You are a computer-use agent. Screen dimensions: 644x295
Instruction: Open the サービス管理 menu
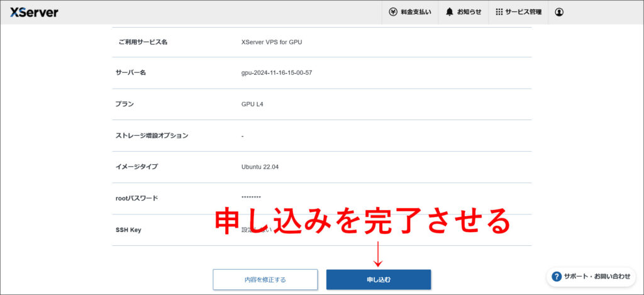pos(518,13)
